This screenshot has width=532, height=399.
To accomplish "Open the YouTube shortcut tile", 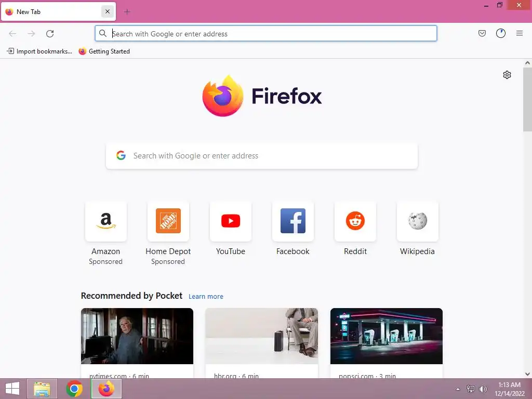I will point(231,221).
